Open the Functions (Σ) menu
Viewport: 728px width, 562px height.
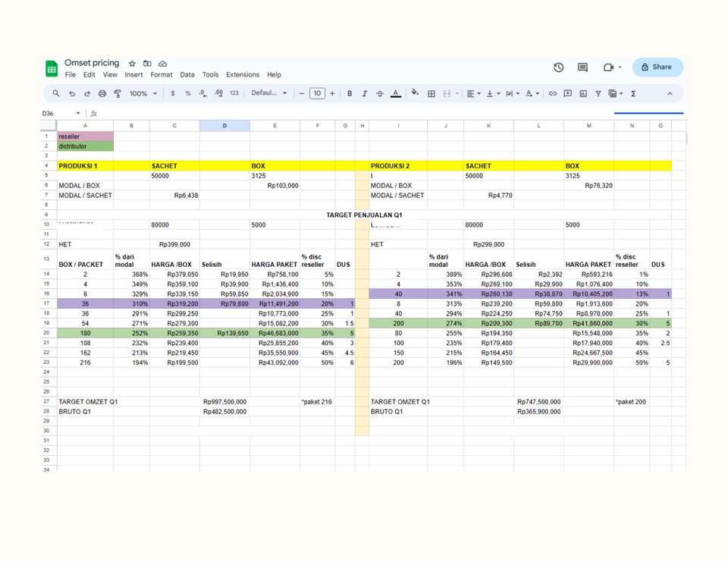[632, 93]
